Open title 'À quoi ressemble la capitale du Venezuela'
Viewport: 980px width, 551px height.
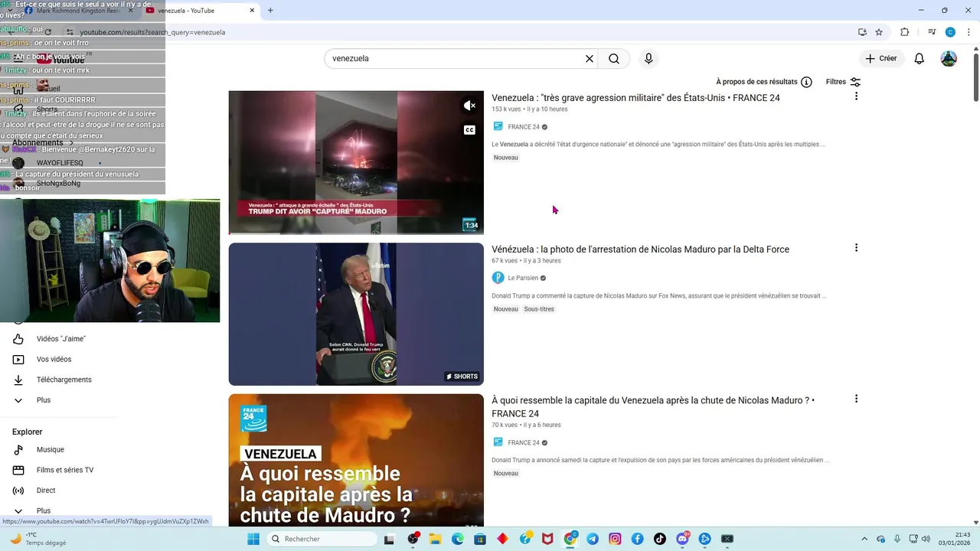(x=652, y=407)
